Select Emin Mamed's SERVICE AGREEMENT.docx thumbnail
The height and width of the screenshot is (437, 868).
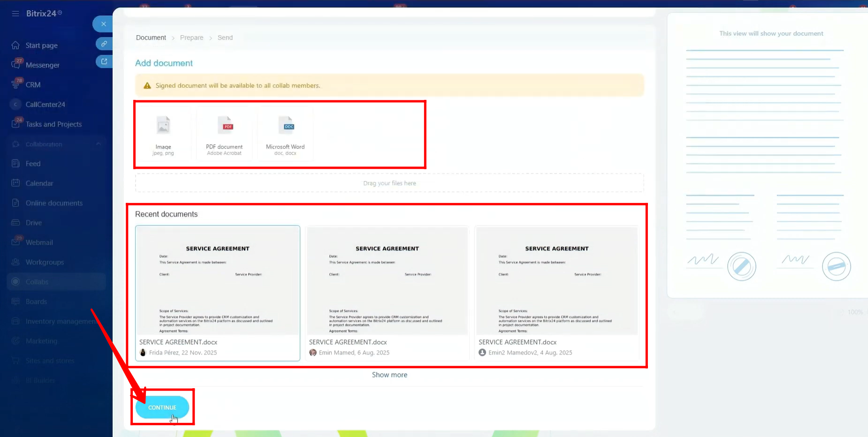point(387,281)
